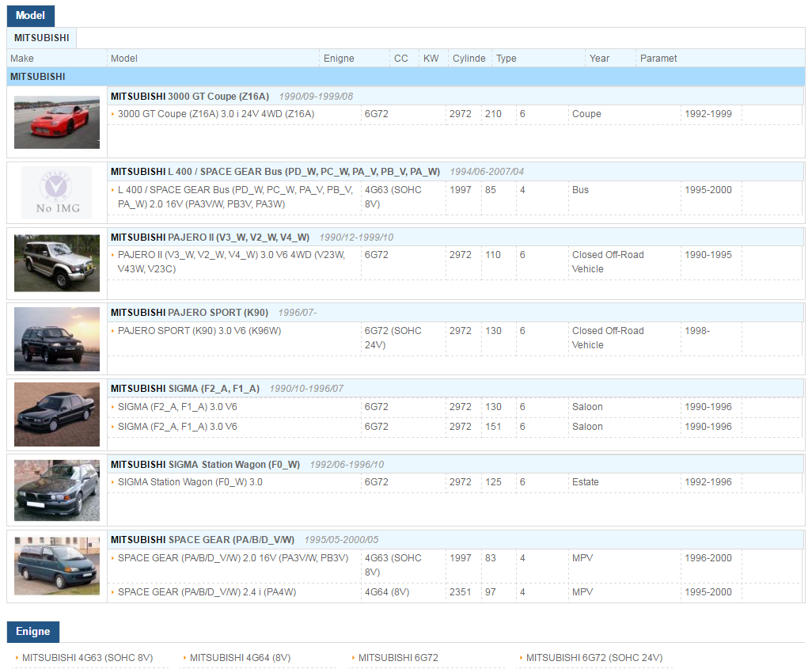Open MITSUBISHI SPACE GEAR (PA/B/D_V/W) heading

[202, 540]
